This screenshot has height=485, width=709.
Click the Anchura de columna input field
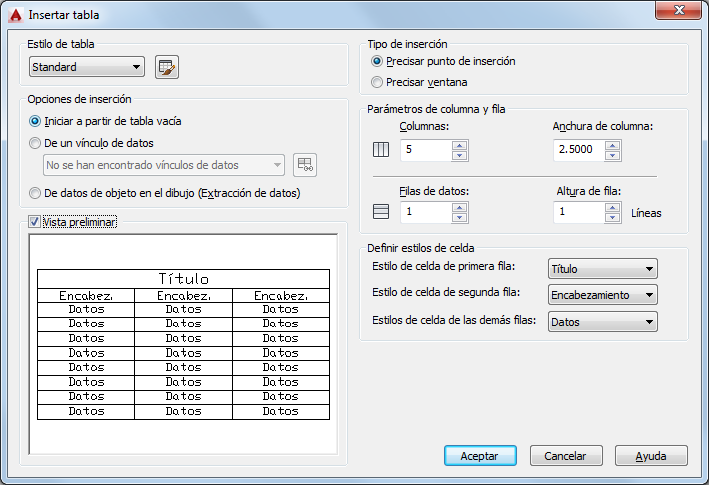pos(579,150)
